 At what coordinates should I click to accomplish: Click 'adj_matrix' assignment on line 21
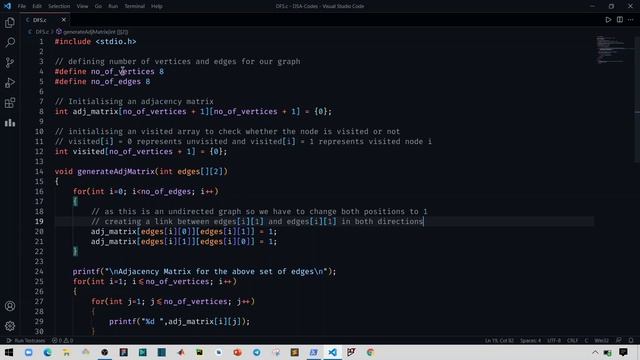tap(184, 242)
